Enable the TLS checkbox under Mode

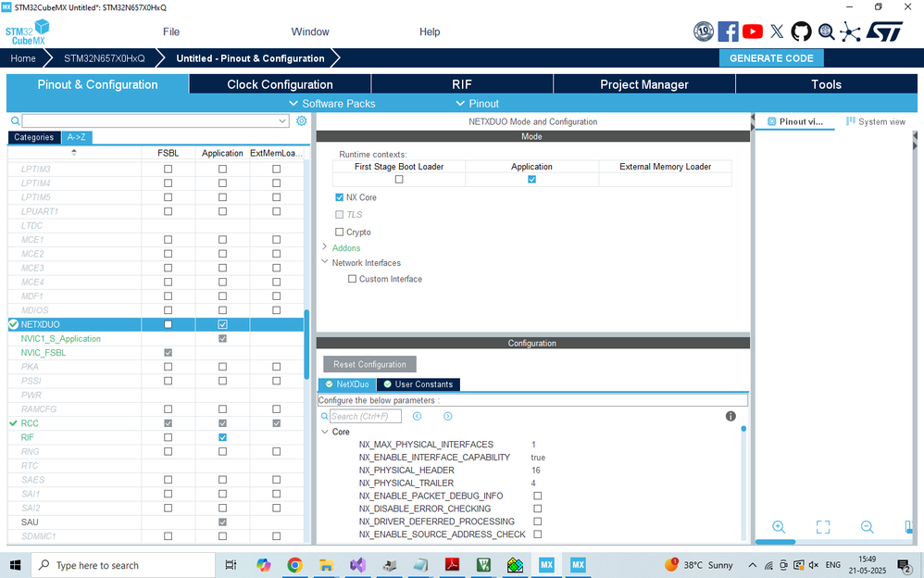pyautogui.click(x=339, y=214)
